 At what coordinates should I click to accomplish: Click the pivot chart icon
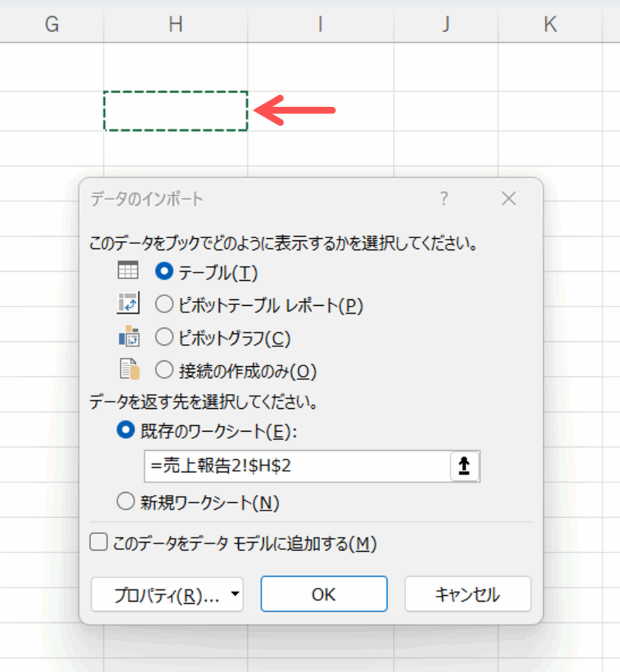(128, 337)
